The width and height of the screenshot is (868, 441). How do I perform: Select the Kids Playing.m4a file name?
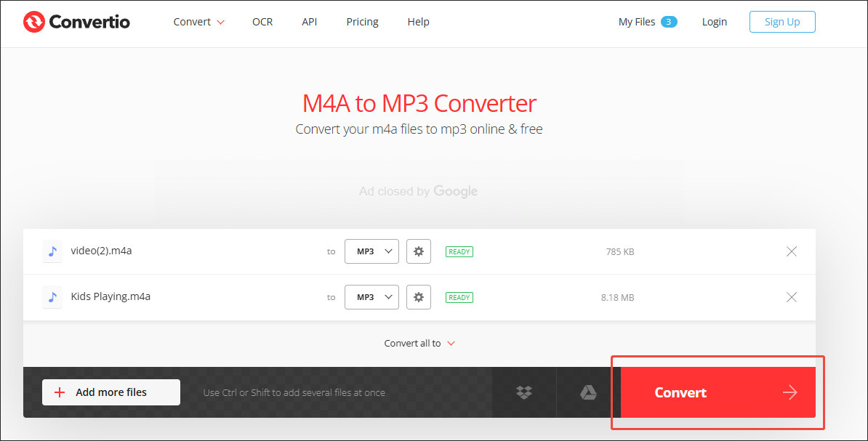(110, 296)
